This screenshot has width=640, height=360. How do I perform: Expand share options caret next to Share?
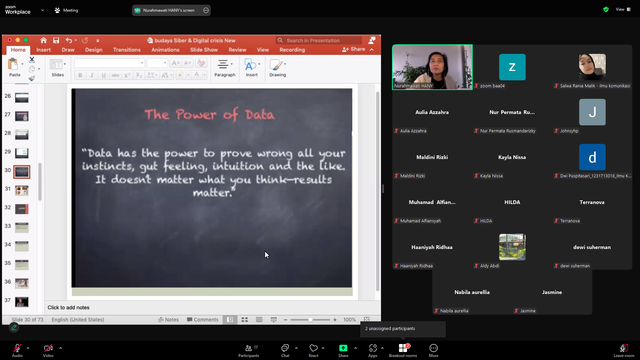point(355,348)
